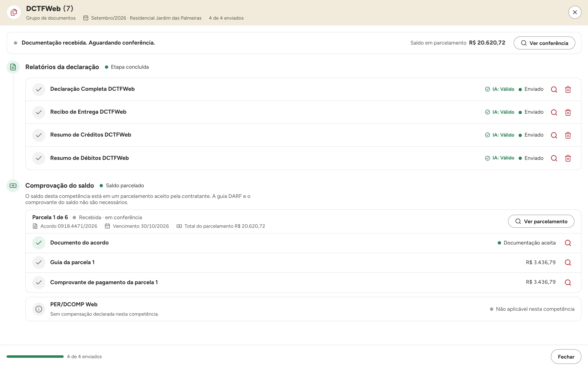Click the Relatórios da declaração section icon
Screen dimensions: 588x368
[x=13, y=67]
